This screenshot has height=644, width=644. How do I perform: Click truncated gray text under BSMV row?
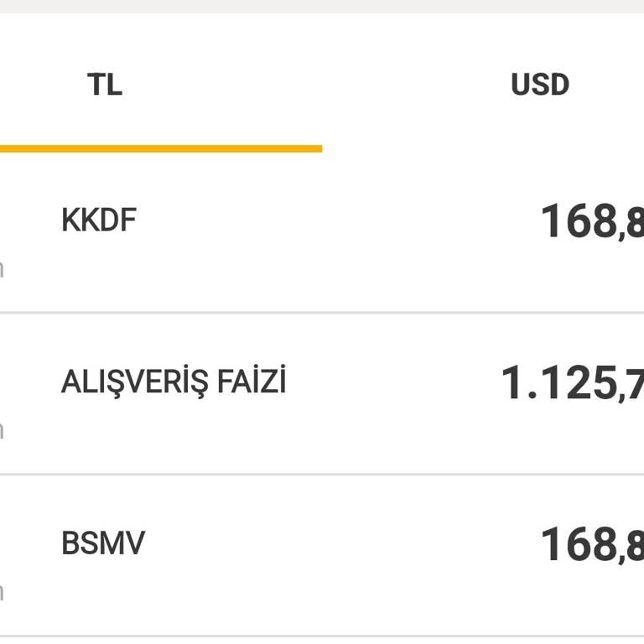[x=2, y=592]
